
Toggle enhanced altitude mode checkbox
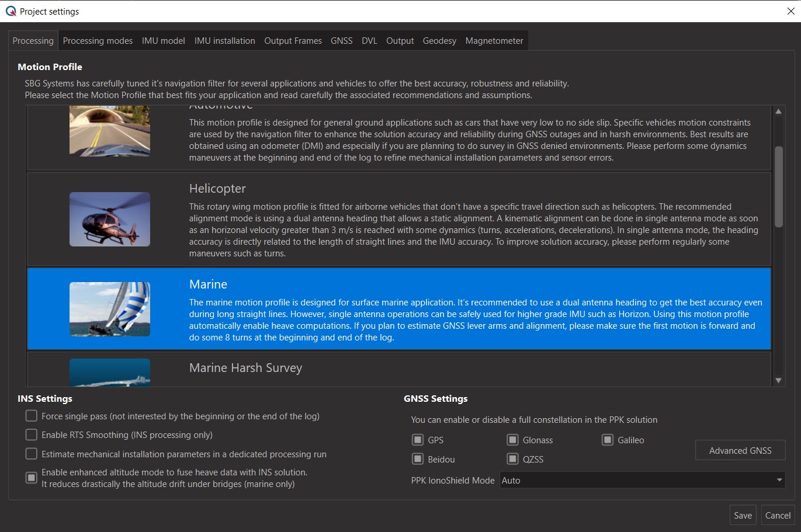32,478
